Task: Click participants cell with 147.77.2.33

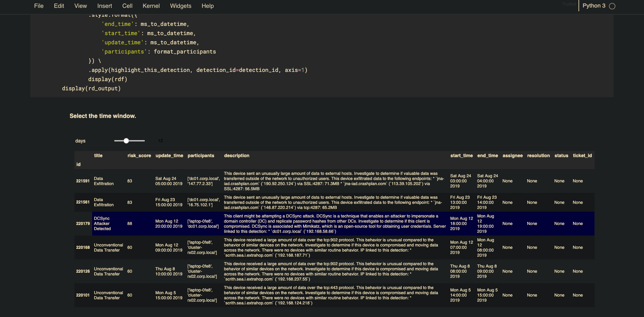Action: coord(204,181)
